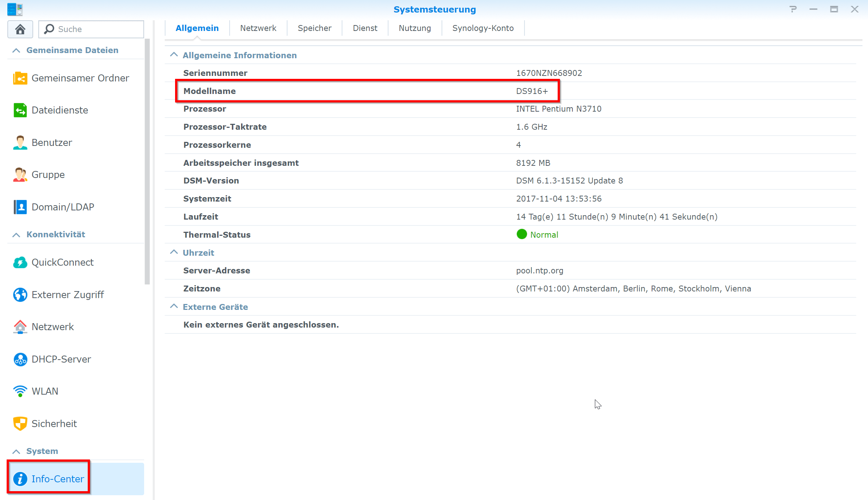Open the Externer Zugriff globe icon

point(20,295)
